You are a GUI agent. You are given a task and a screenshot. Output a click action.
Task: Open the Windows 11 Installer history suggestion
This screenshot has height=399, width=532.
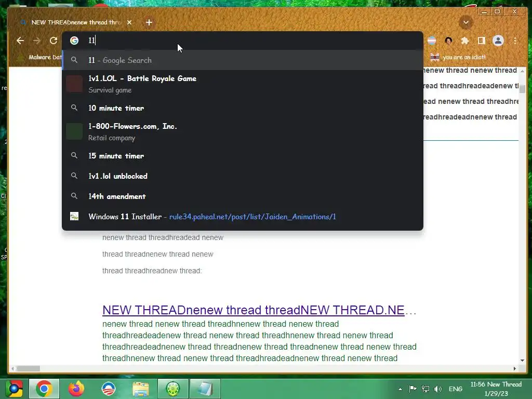243,217
